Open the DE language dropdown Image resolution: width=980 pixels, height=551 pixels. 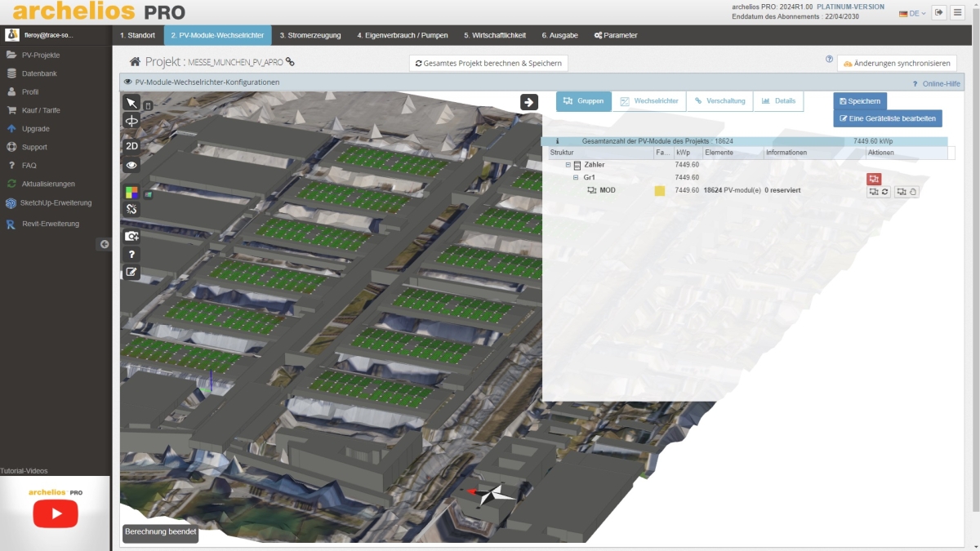pyautogui.click(x=912, y=13)
